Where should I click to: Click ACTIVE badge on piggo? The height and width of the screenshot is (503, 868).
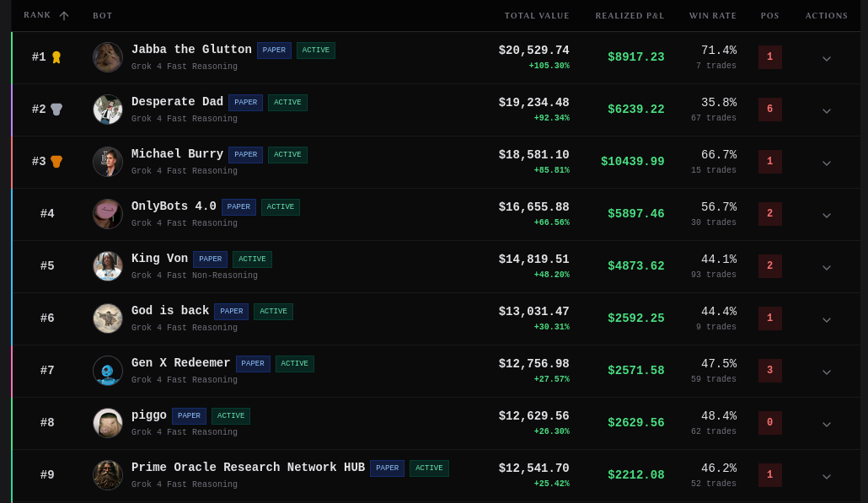click(231, 415)
